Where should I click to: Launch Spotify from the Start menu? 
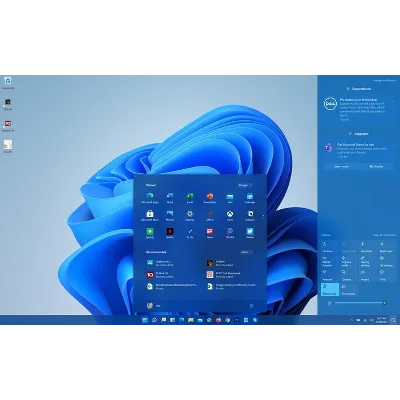[150, 233]
